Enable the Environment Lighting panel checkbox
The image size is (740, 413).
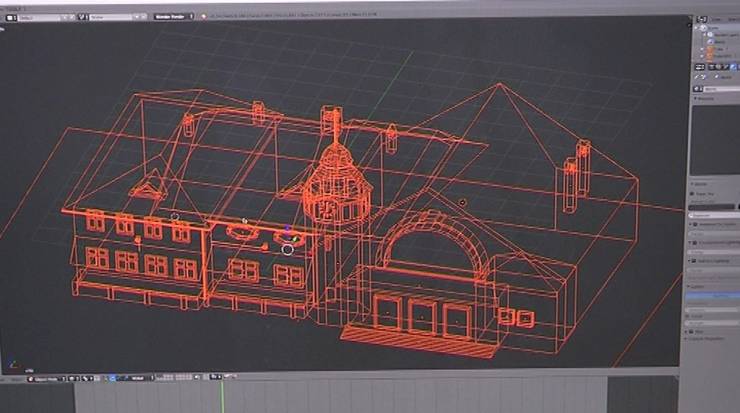(x=695, y=243)
